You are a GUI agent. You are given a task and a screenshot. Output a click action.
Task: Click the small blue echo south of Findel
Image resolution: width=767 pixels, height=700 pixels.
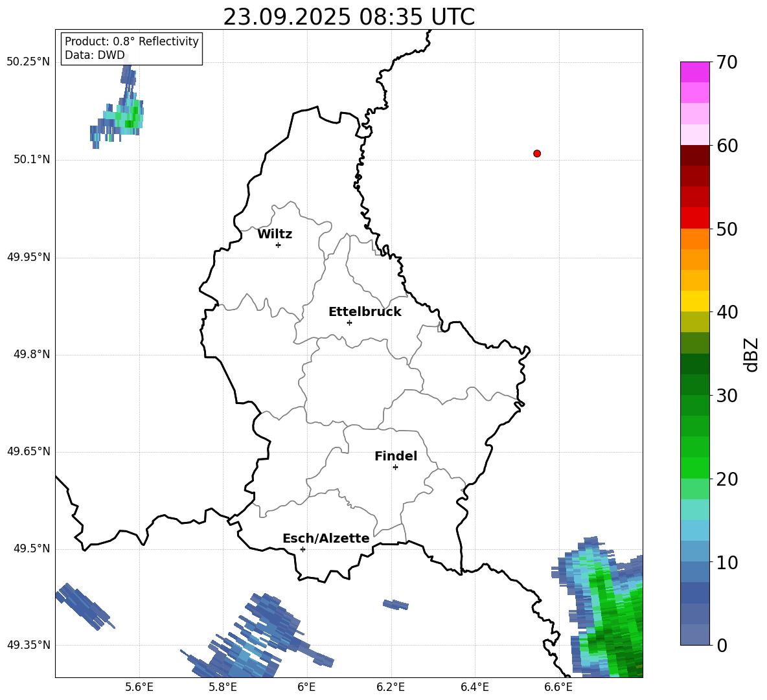tap(395, 605)
